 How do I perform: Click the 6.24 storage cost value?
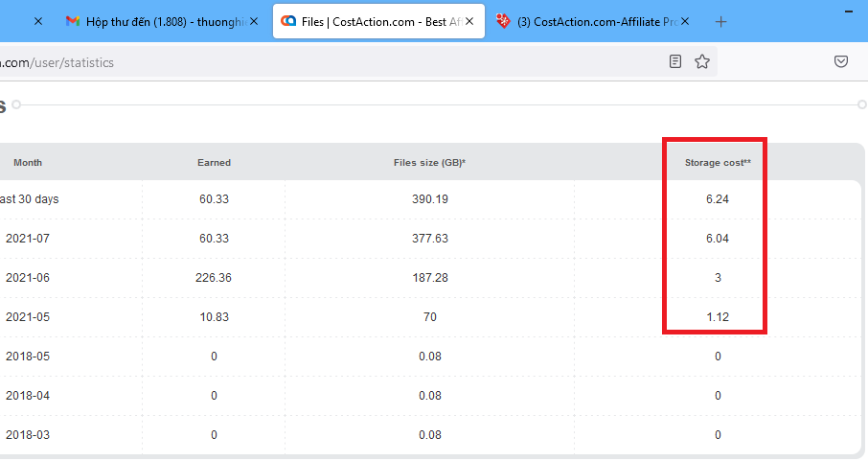pyautogui.click(x=718, y=199)
